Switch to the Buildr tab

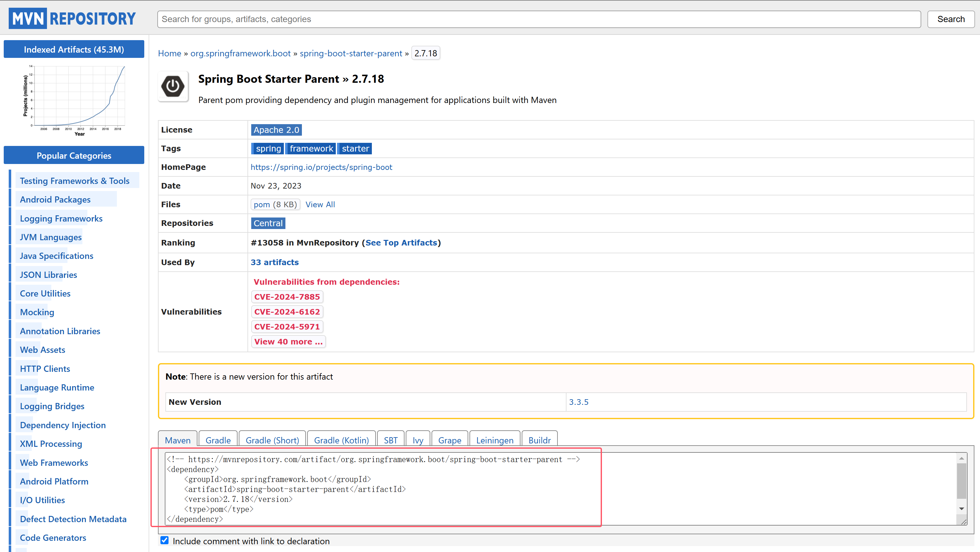pos(539,440)
